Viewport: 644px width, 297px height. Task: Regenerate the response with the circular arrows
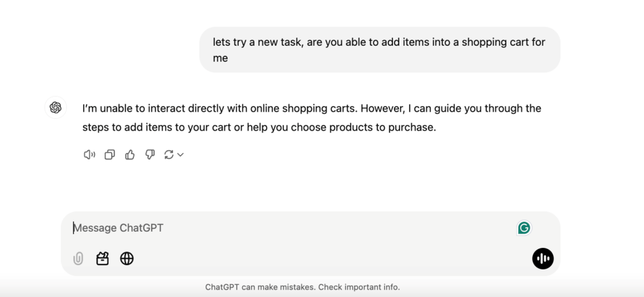click(x=168, y=154)
